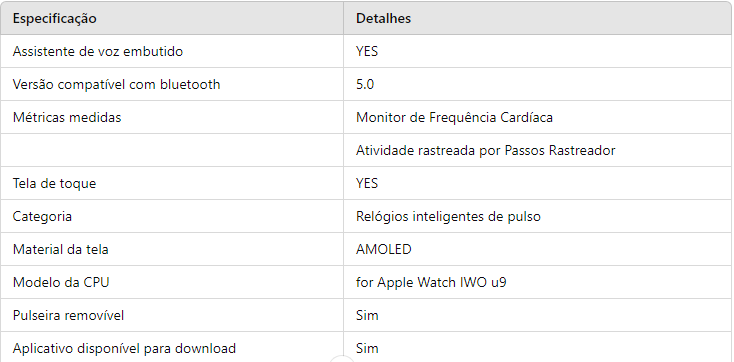Click the Especificação column header
The height and width of the screenshot is (362, 734).
pos(172,18)
